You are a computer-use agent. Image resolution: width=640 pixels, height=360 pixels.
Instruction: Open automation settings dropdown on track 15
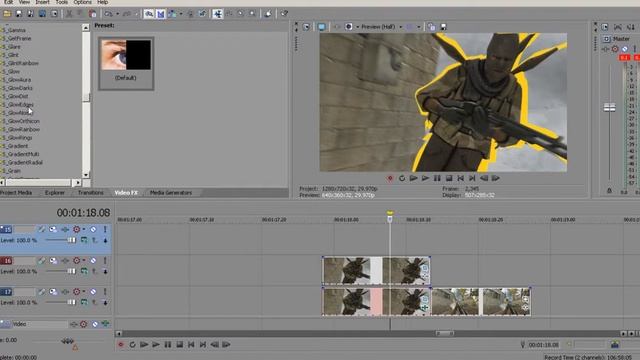84,229
